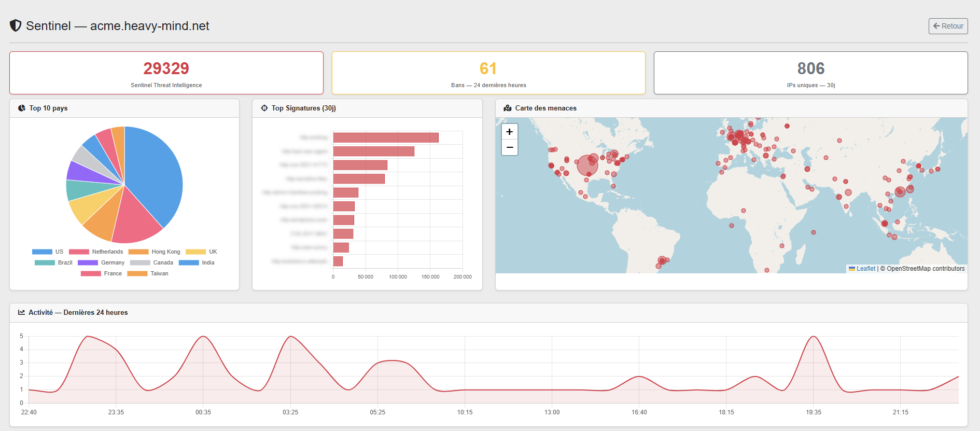Click the OpenStreetMap contributors attribution text

922,269
